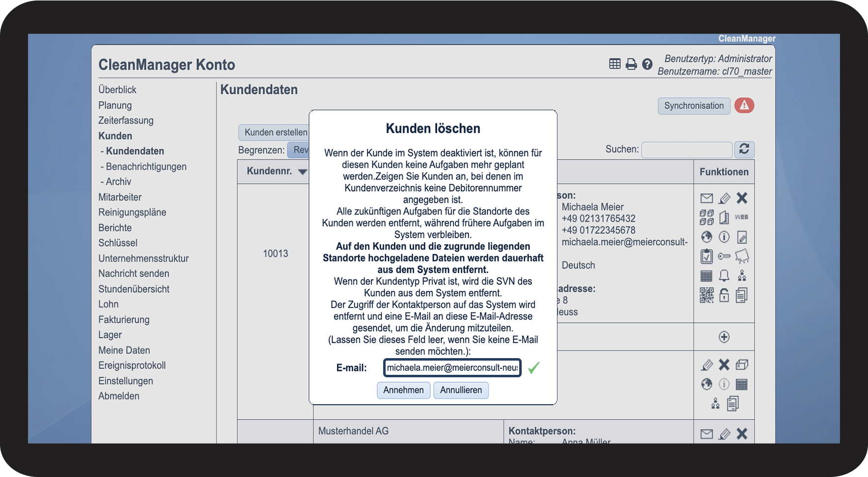Click the X delete icon in the Musterhandel AG row

(742, 434)
